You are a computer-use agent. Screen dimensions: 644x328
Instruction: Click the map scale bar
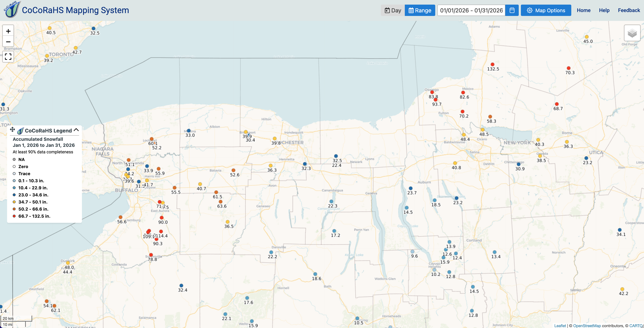coord(16,321)
